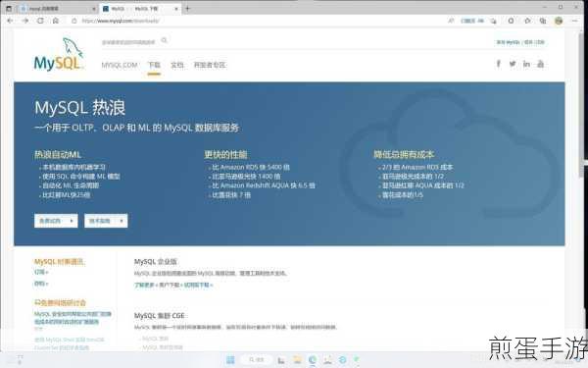Click the 订阅 link under MySQL newsletter
Screen dimensions: 588x368
41,272
